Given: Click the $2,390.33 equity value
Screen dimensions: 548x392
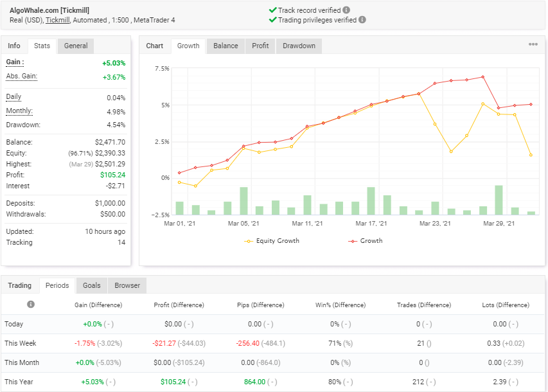Looking at the screenshot, I should (110, 153).
